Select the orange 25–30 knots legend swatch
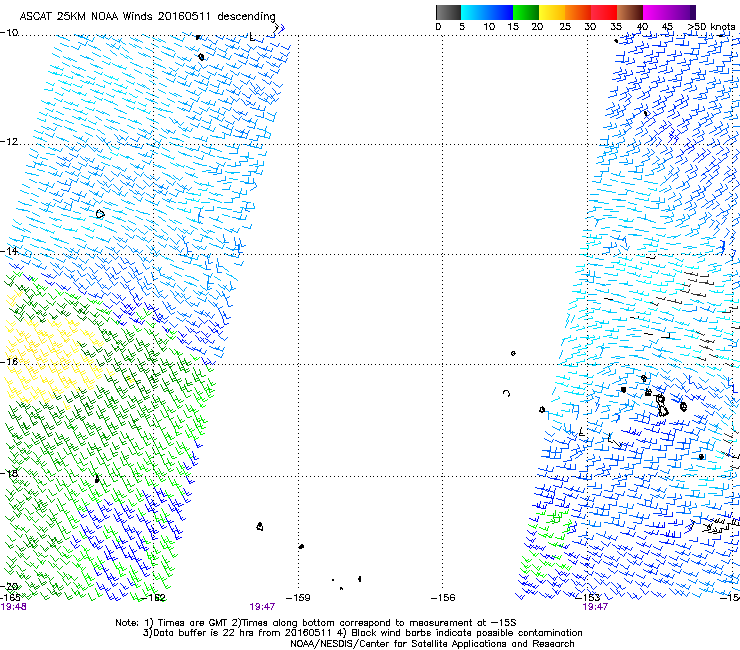This screenshot has width=740, height=650. coord(578,12)
